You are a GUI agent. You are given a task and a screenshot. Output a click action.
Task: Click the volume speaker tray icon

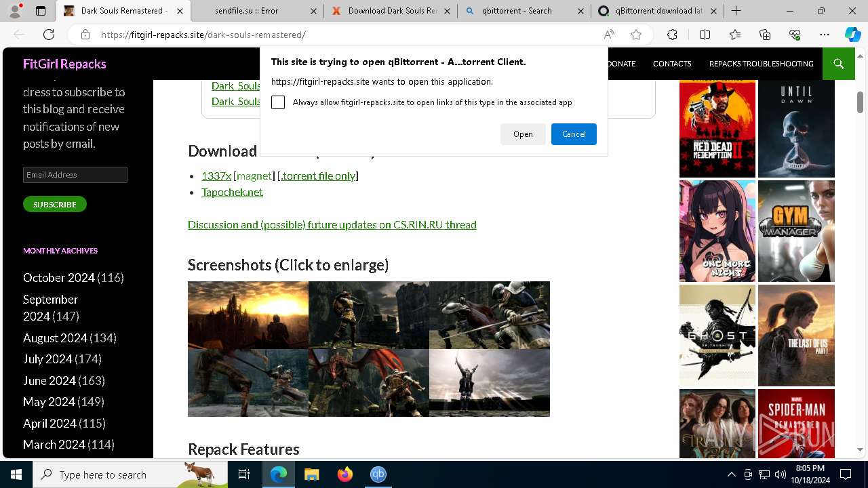(x=780, y=474)
